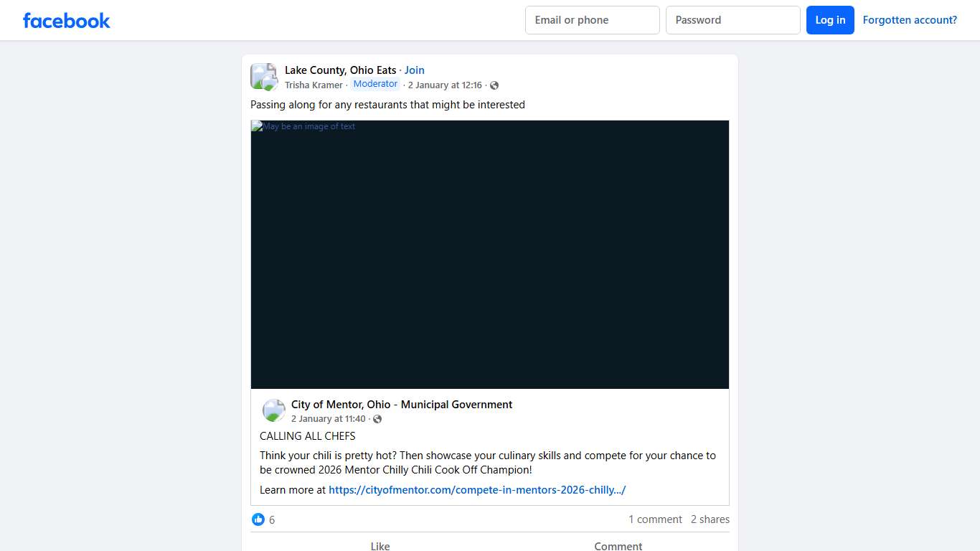This screenshot has height=551, width=980.
Task: Click the blue thumbs-up reaction icon
Action: point(258,519)
